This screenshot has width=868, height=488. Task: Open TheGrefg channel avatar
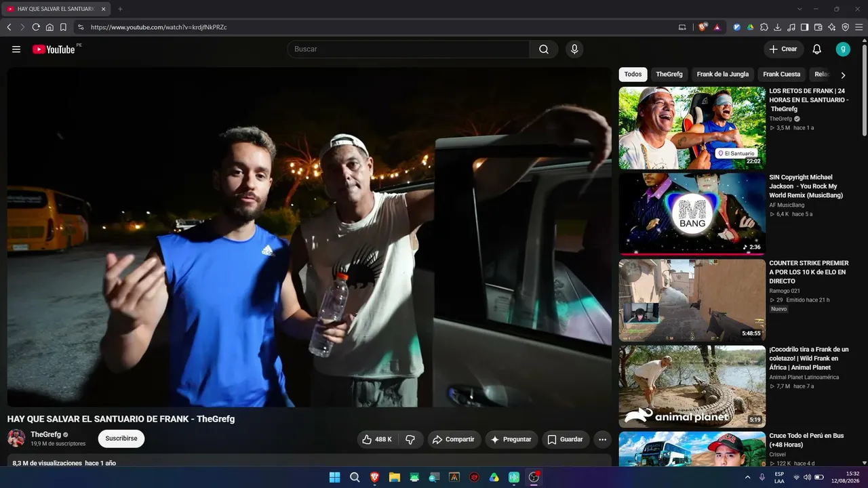tap(16, 438)
